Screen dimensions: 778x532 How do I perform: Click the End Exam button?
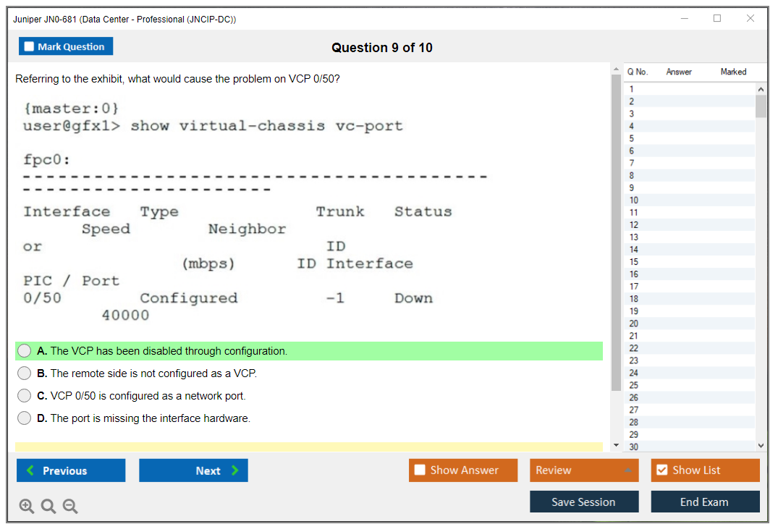coord(705,502)
